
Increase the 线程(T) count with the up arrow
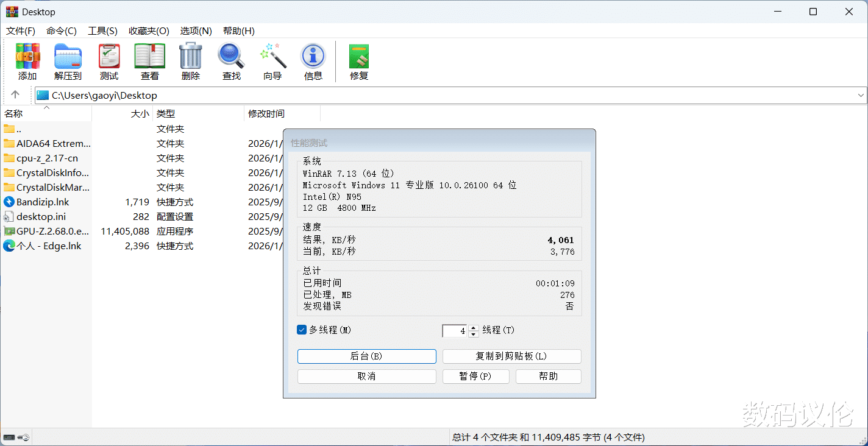click(474, 327)
